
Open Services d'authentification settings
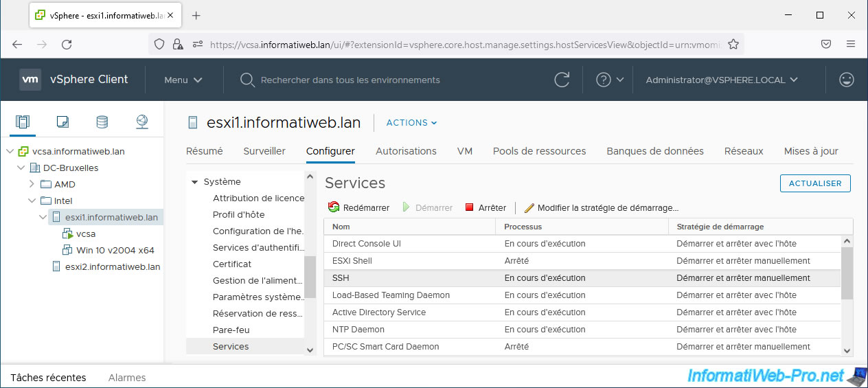(x=258, y=247)
